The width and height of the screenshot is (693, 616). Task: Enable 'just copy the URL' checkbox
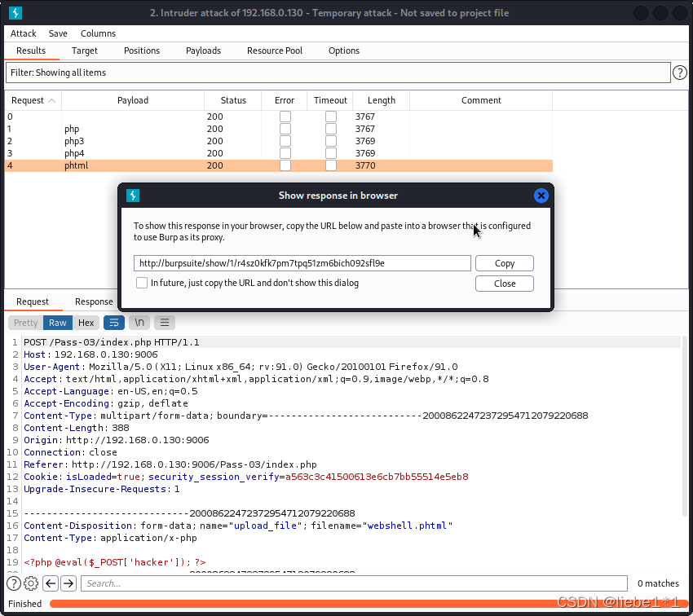(x=141, y=283)
